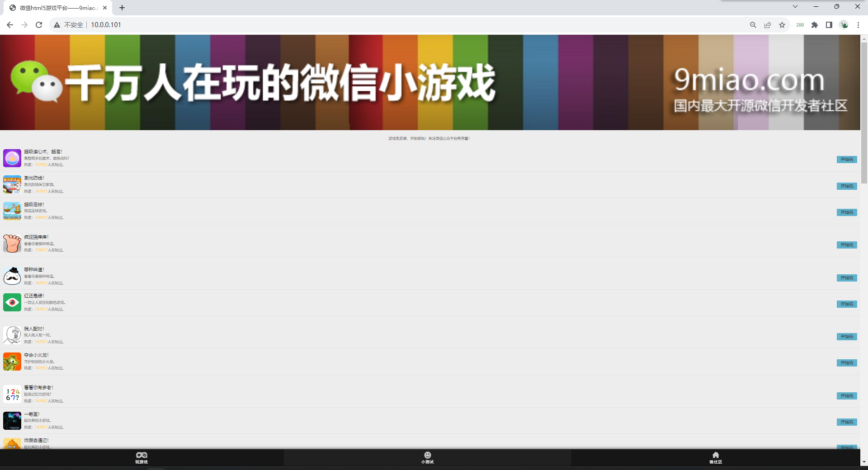
Task: Click the title 夺命小火龙！
Action: [36, 355]
